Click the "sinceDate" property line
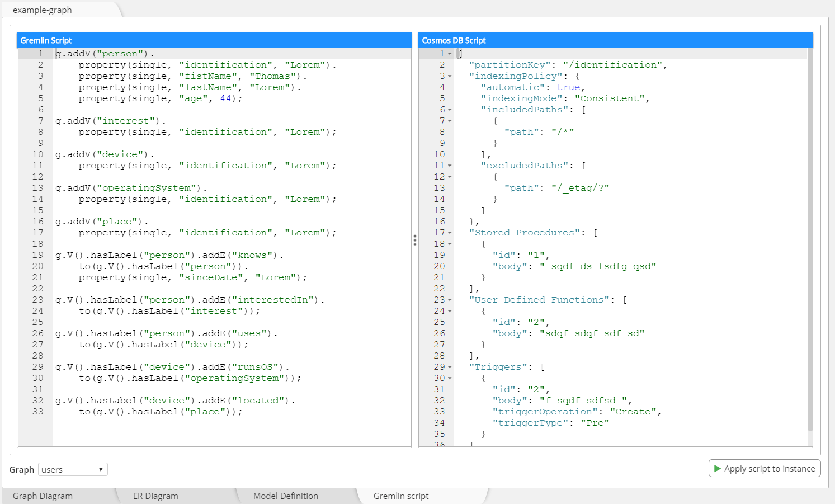The image size is (835, 504). coord(193,277)
